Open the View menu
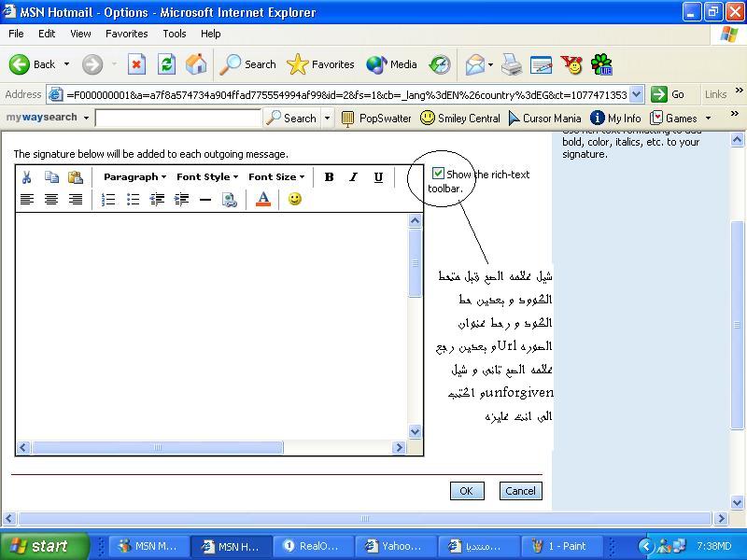Image resolution: width=747 pixels, height=560 pixels. pyautogui.click(x=80, y=34)
